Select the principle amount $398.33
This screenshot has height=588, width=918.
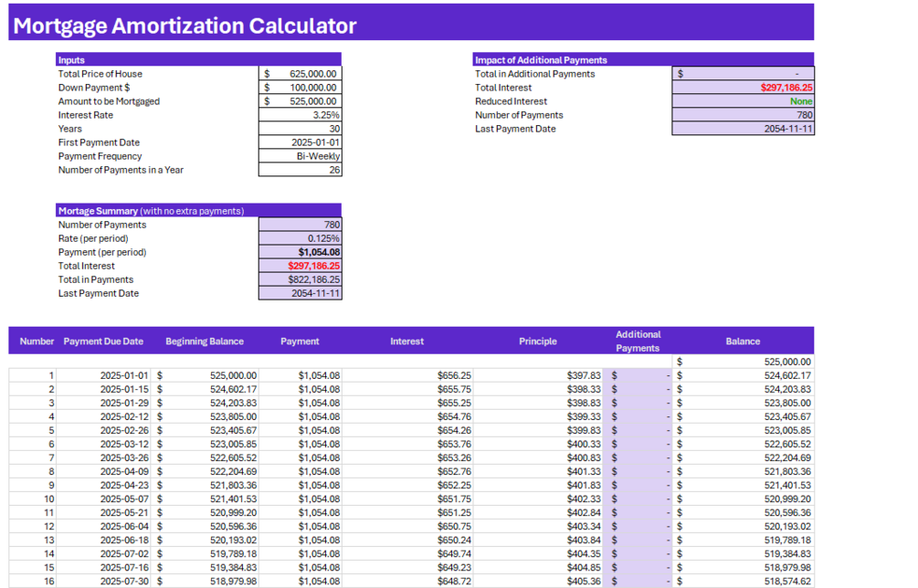[x=538, y=389]
